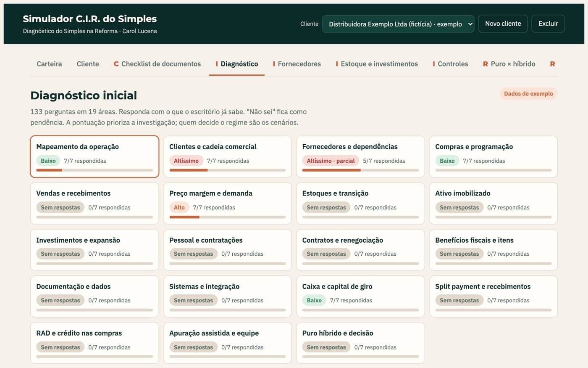Image resolution: width=588 pixels, height=368 pixels.
Task: Open the Puro × híbrido tab
Action: tap(509, 64)
